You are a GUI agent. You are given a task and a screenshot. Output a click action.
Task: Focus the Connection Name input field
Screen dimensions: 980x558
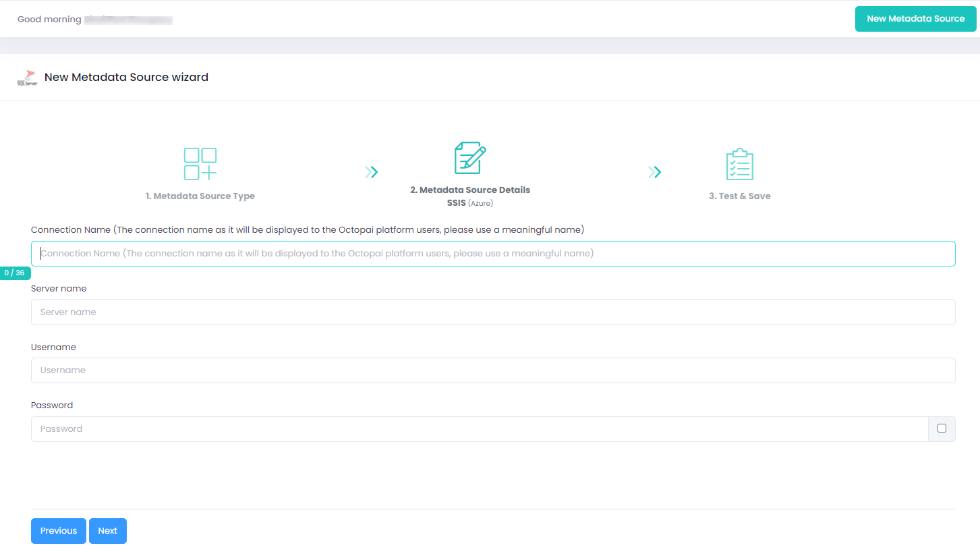[x=493, y=254]
